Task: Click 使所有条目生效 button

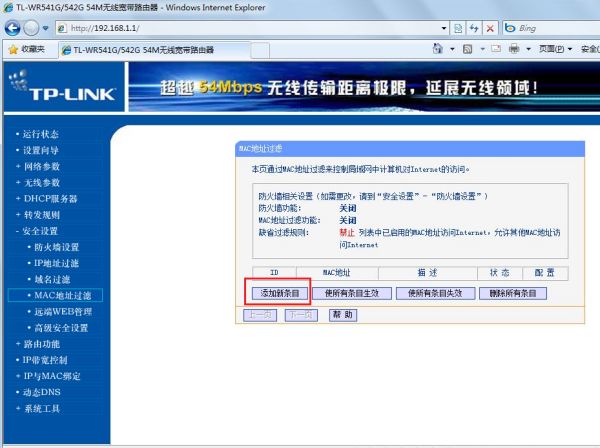Action: click(x=352, y=293)
